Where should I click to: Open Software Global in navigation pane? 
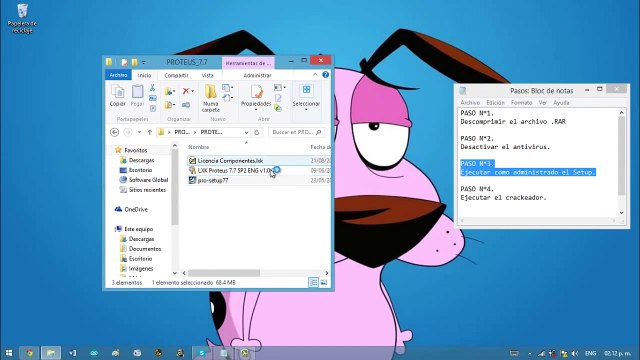point(148,180)
